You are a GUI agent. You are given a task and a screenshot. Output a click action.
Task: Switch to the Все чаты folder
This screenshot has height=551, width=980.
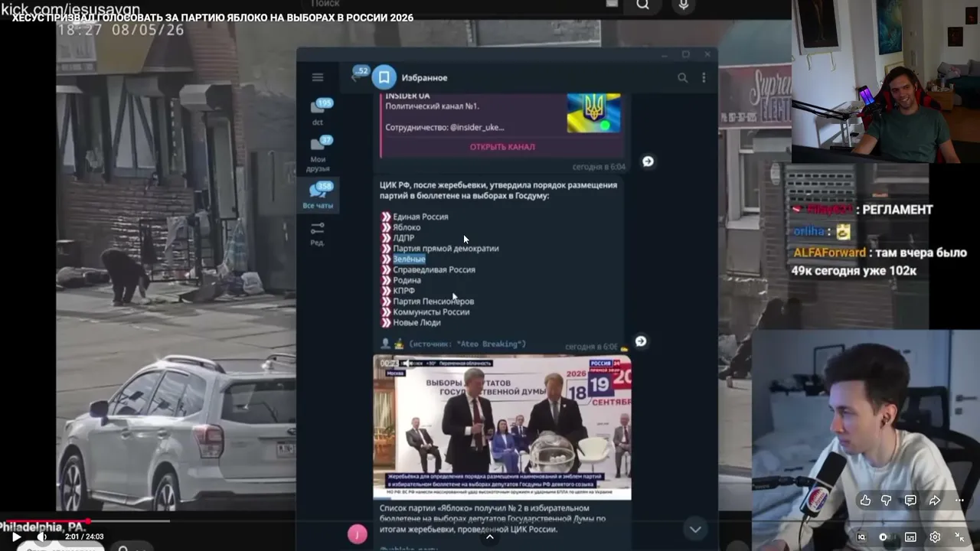pos(318,196)
